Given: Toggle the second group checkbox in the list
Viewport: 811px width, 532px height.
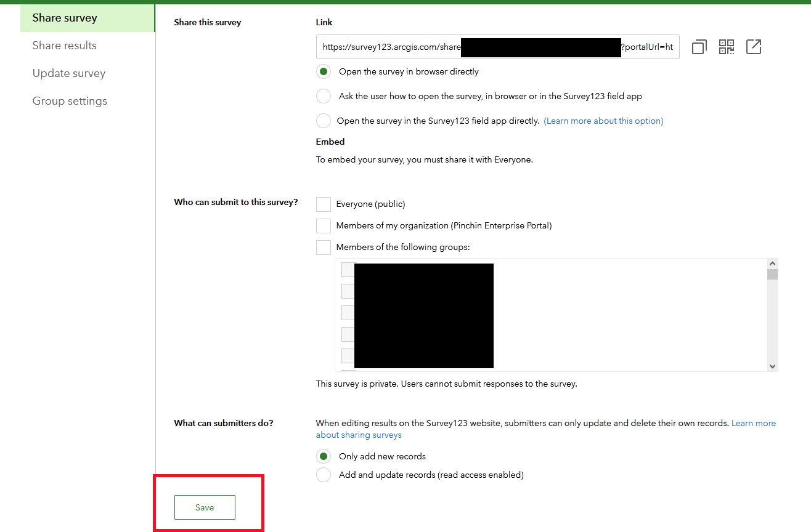Looking at the screenshot, I should click(x=348, y=291).
